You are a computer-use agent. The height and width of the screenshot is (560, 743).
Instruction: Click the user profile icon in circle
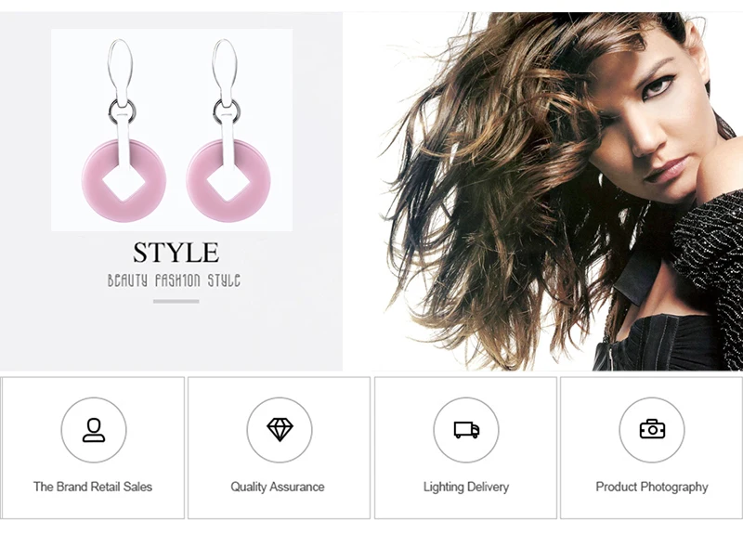94,430
